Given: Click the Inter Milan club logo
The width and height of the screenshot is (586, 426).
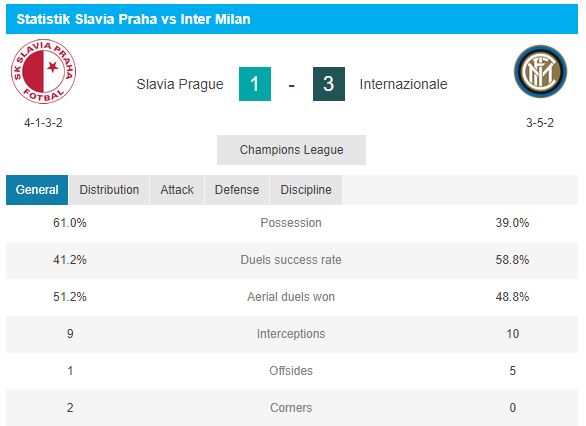Looking at the screenshot, I should (x=540, y=71).
